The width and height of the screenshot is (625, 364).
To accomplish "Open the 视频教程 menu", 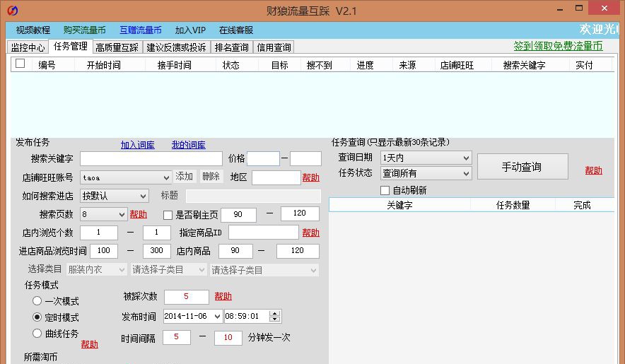I will (x=33, y=30).
